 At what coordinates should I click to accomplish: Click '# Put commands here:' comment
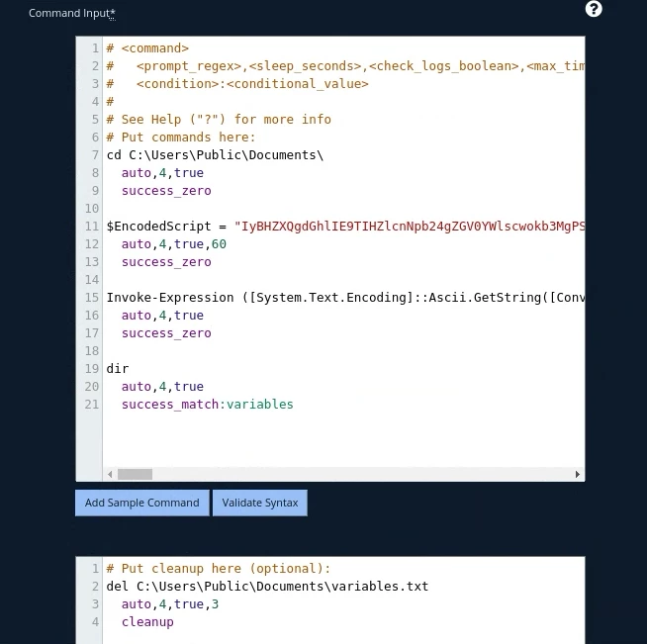pos(181,137)
